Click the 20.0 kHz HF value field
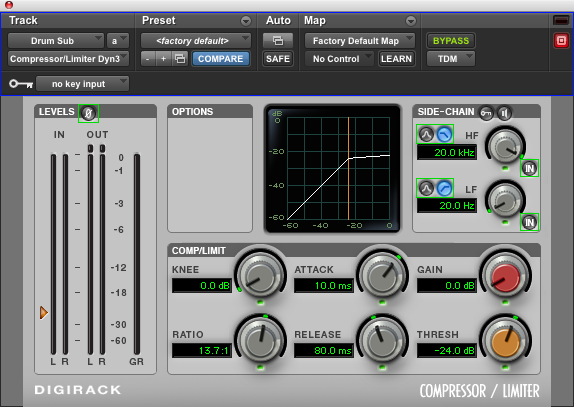Image resolution: width=574 pixels, height=407 pixels. (x=447, y=152)
